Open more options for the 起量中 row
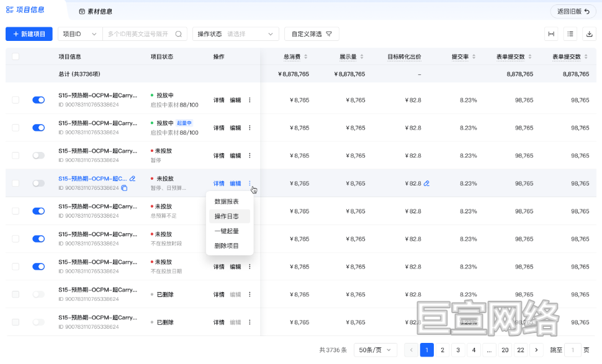602x364 pixels. click(x=249, y=128)
